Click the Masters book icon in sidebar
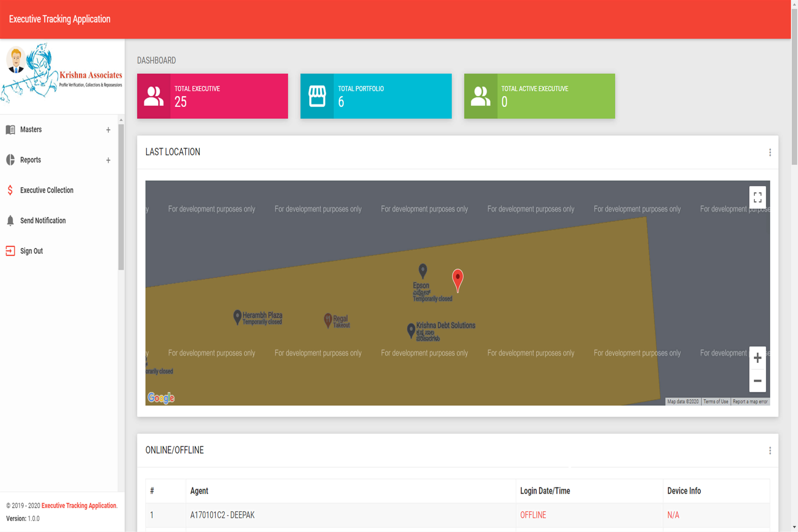Image resolution: width=798 pixels, height=532 pixels. (10, 130)
